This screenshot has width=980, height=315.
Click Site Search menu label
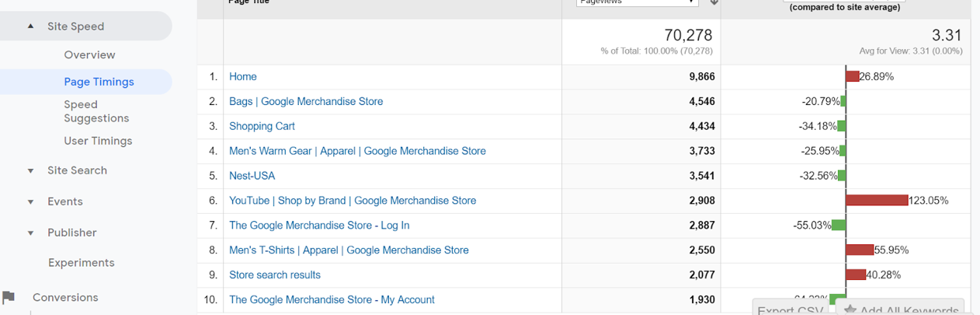point(77,170)
